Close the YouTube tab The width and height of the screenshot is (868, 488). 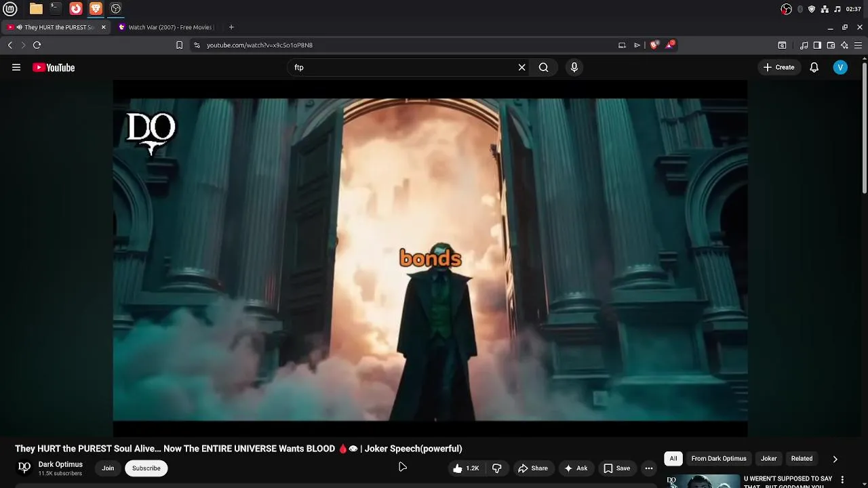(104, 27)
